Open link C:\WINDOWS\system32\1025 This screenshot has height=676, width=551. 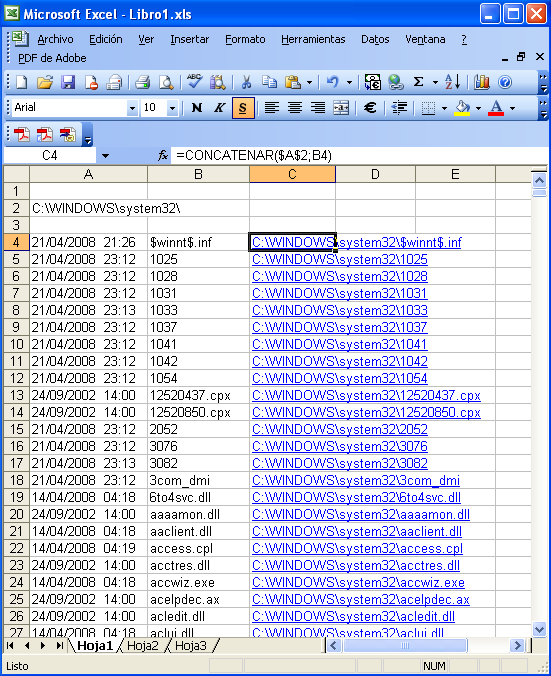[x=340, y=260]
